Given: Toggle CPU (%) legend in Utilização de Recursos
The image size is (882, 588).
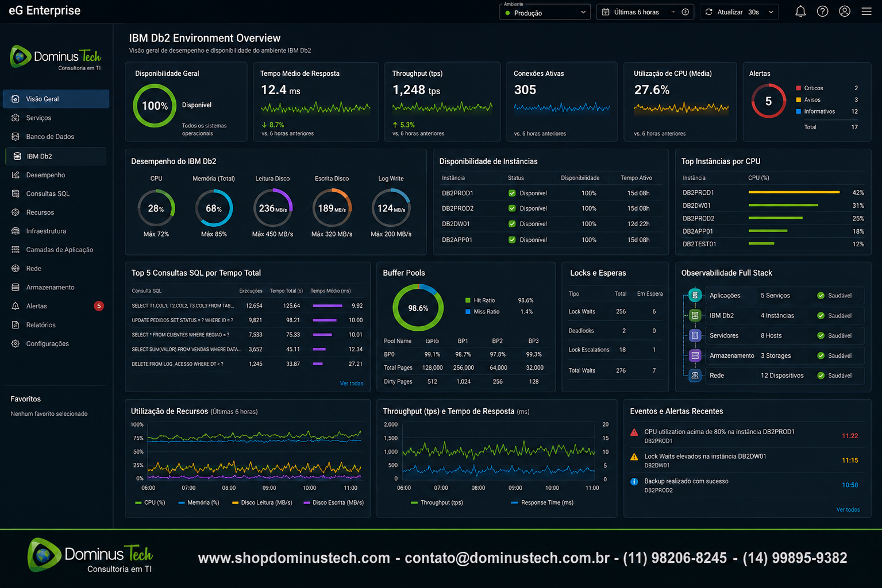Looking at the screenshot, I should (150, 502).
